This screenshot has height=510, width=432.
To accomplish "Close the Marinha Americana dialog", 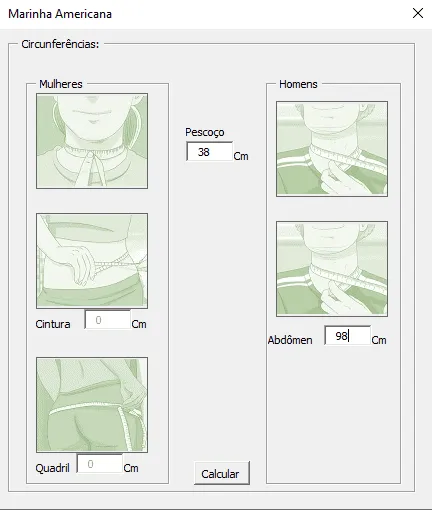I will click(x=418, y=13).
